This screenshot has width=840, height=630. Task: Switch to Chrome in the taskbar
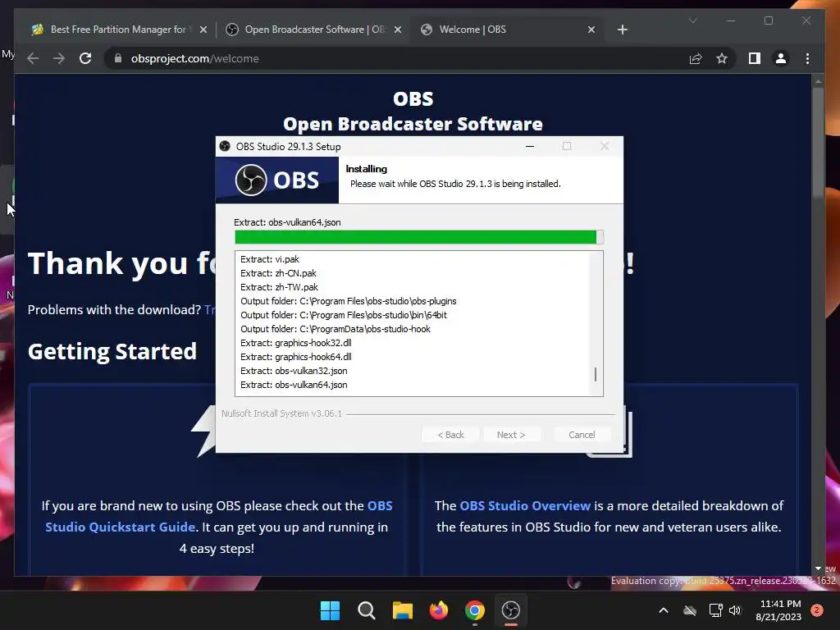tap(475, 610)
